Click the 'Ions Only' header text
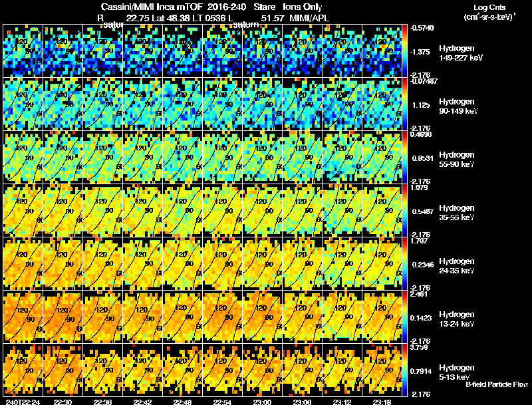The width and height of the screenshot is (532, 405). 303,7
